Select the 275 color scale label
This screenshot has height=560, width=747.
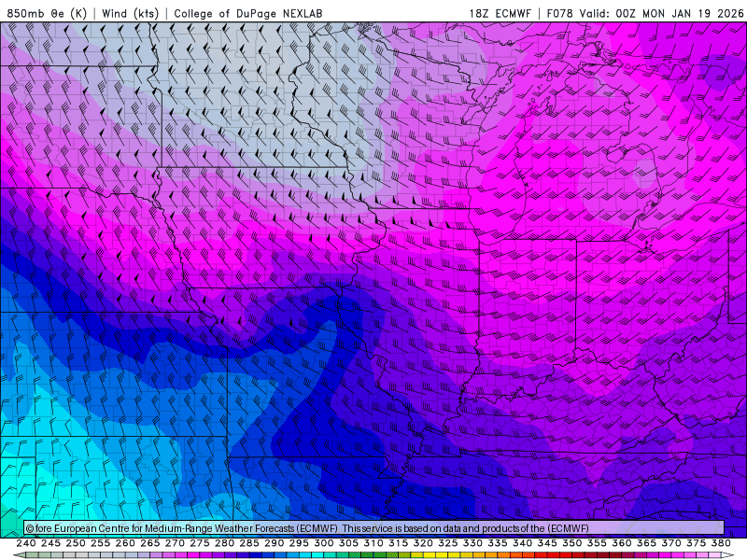(200, 543)
